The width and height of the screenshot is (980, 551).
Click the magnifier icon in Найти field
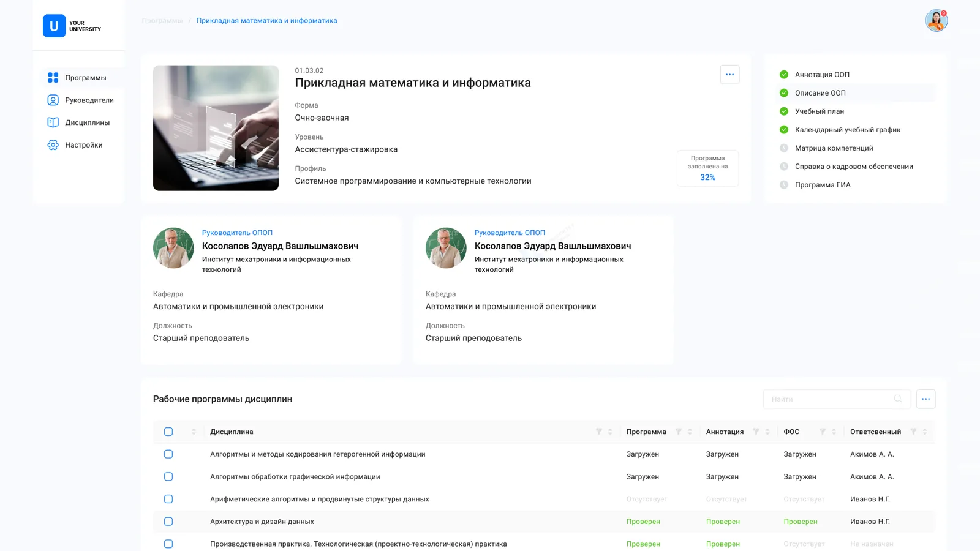pyautogui.click(x=898, y=399)
